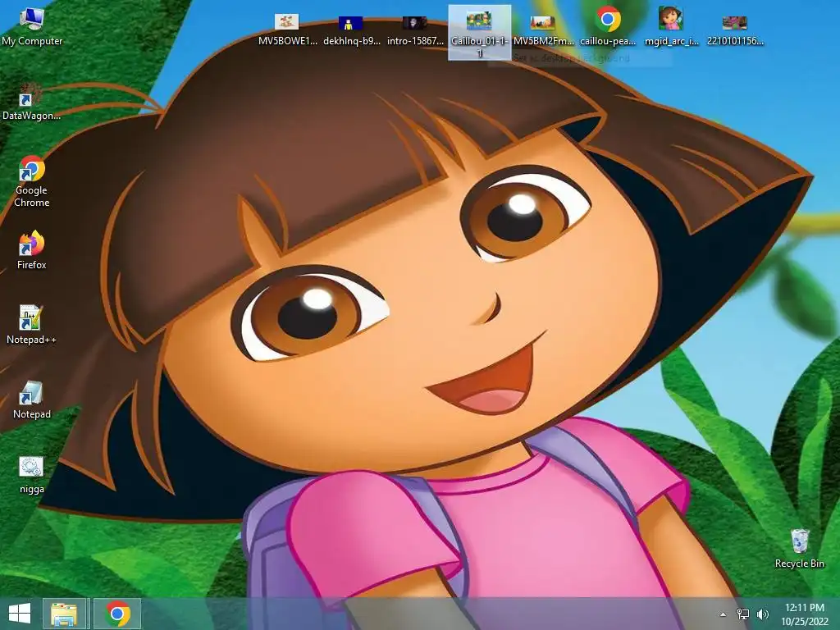
Task: Select the intro-15867 image file
Action: (415, 30)
